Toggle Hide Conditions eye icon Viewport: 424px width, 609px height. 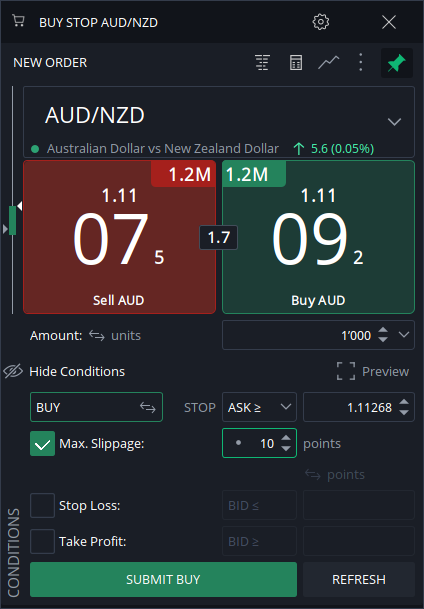coord(14,371)
